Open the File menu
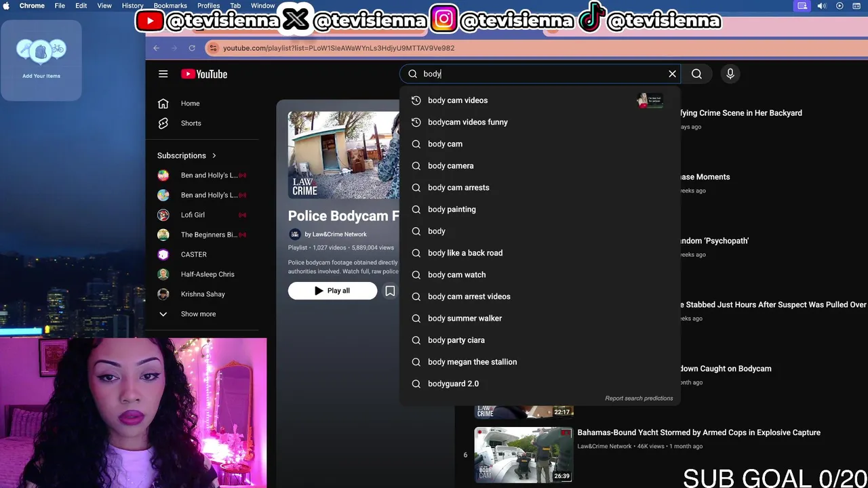The height and width of the screenshot is (488, 868). (x=60, y=5)
